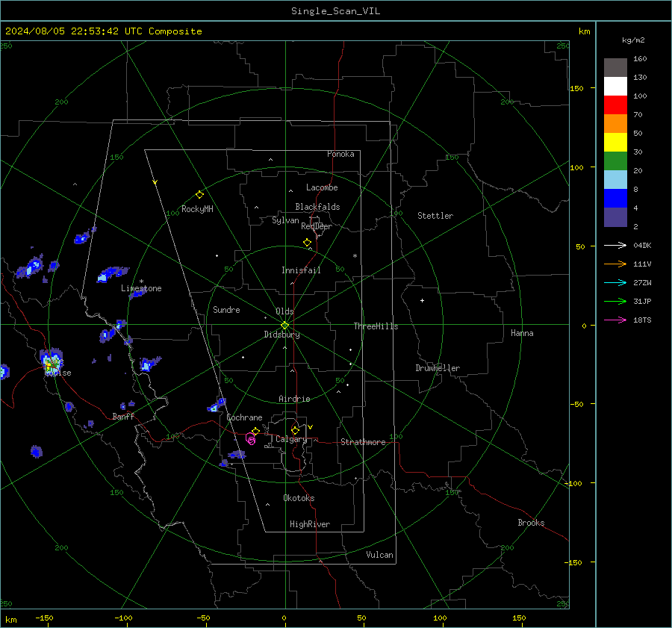Click the yellow diamond marker above Calgary

point(295,430)
